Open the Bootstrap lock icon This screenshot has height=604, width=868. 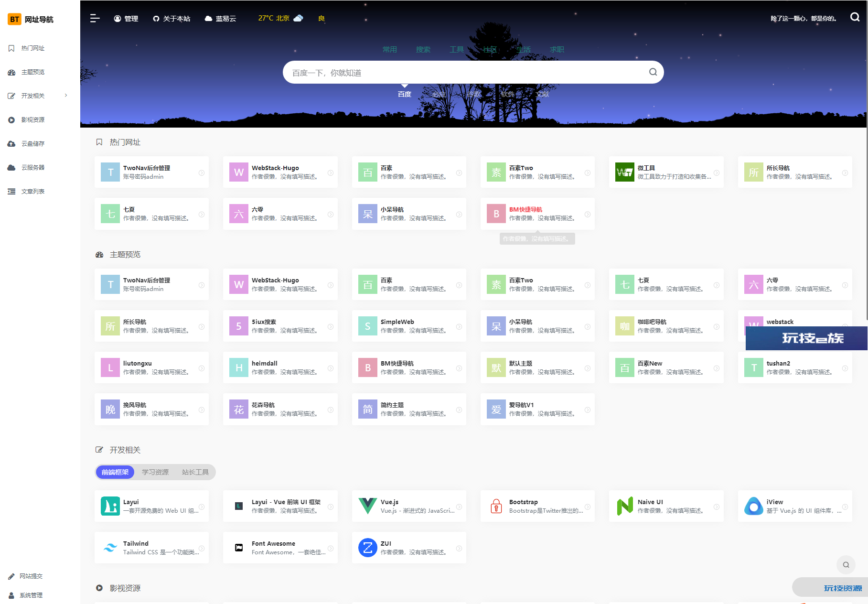click(496, 506)
